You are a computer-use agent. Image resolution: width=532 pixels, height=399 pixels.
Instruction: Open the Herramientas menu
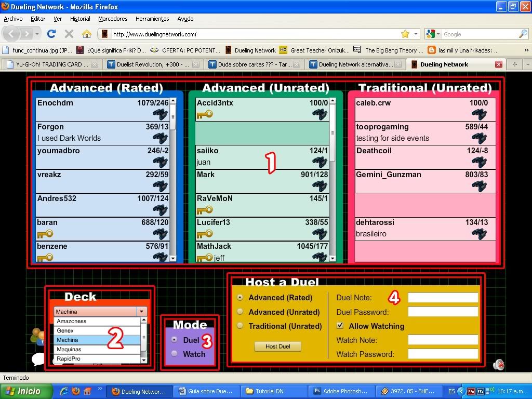[x=152, y=19]
